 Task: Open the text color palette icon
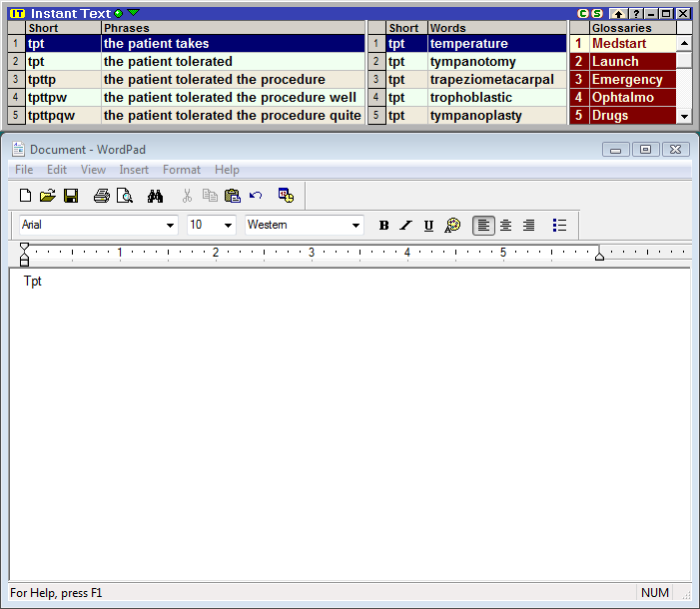click(452, 225)
